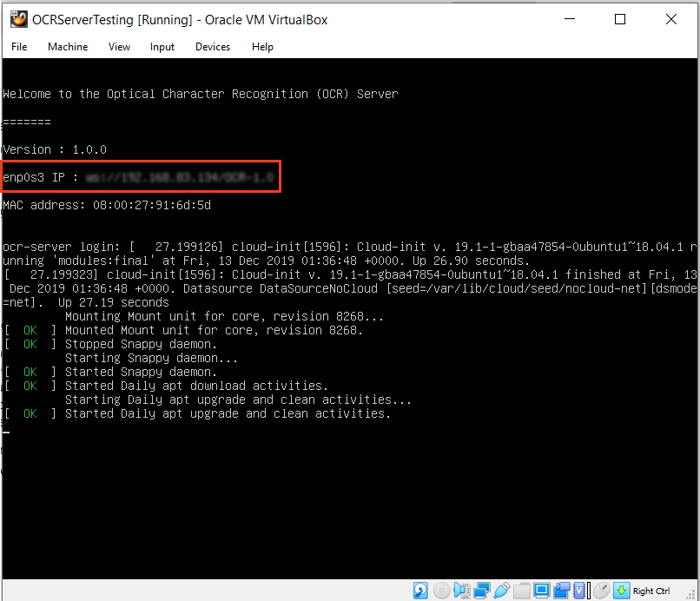Open the Help menu

point(262,47)
